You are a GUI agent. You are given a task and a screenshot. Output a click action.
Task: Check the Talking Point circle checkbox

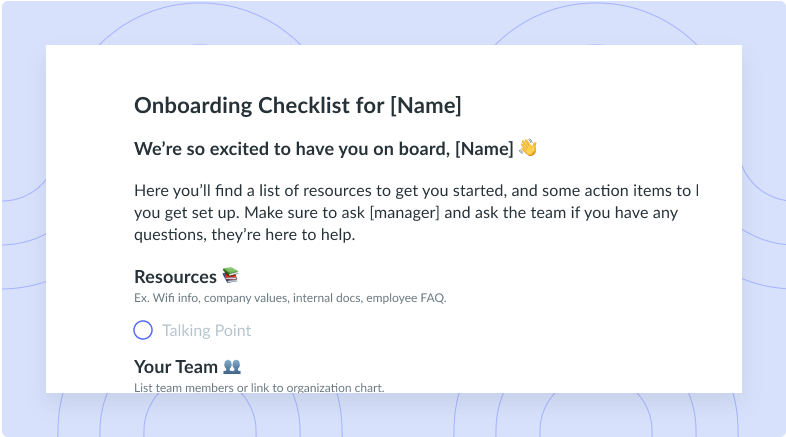coord(143,330)
